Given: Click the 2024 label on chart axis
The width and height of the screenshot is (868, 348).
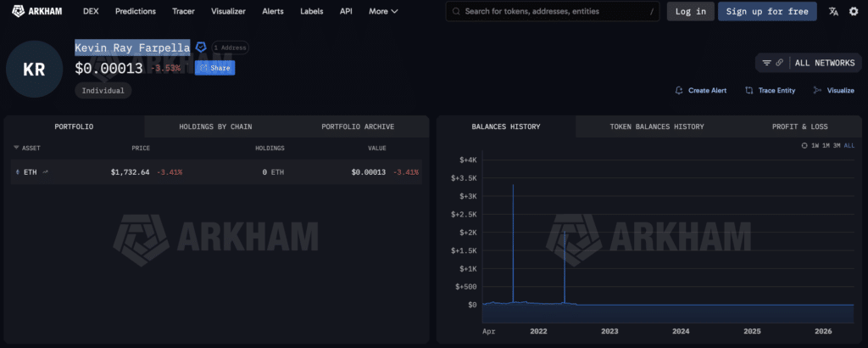Looking at the screenshot, I should click(x=681, y=331).
